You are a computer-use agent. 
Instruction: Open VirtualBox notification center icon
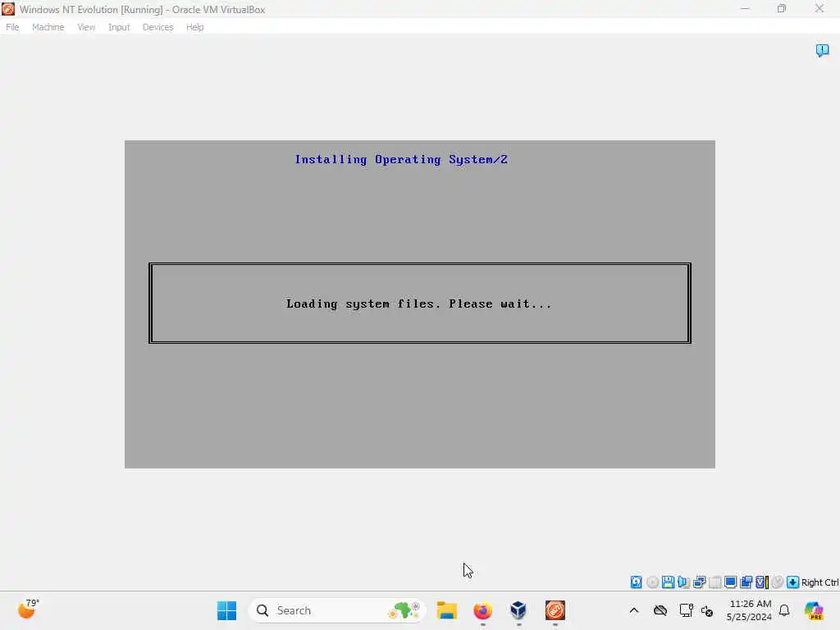822,50
